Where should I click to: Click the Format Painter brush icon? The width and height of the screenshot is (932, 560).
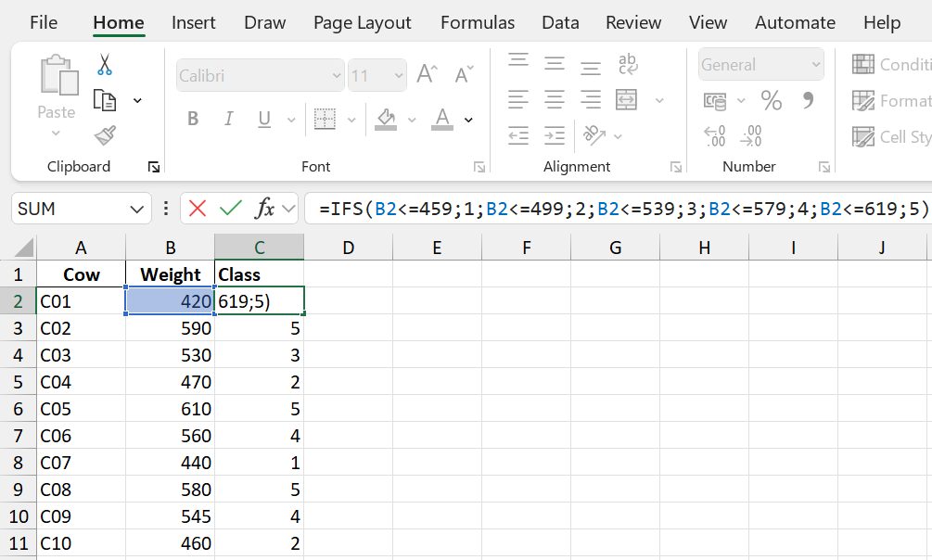105,135
